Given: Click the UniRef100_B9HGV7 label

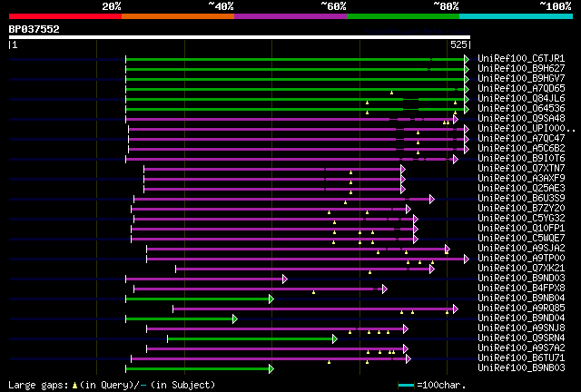Looking at the screenshot, I should coord(521,79).
